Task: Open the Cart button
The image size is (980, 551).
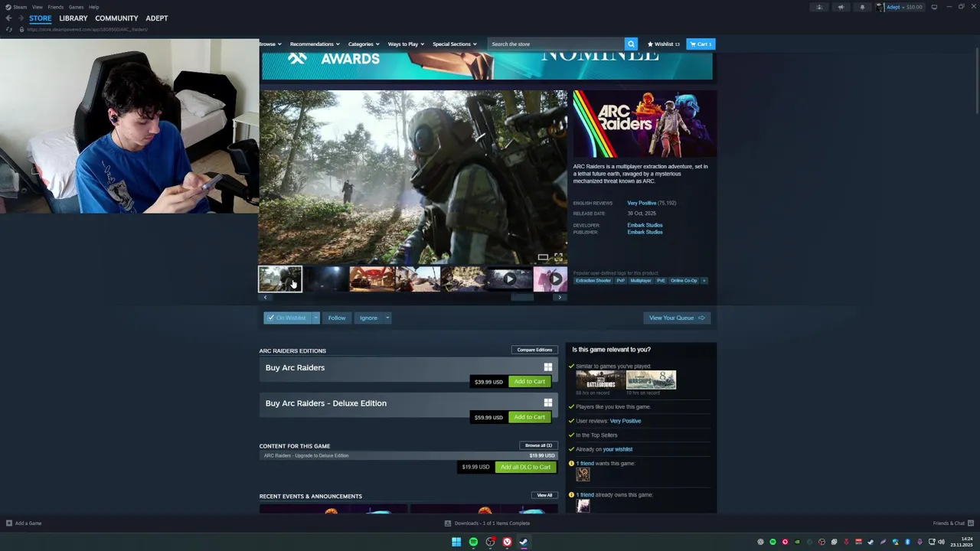Action: click(x=701, y=44)
